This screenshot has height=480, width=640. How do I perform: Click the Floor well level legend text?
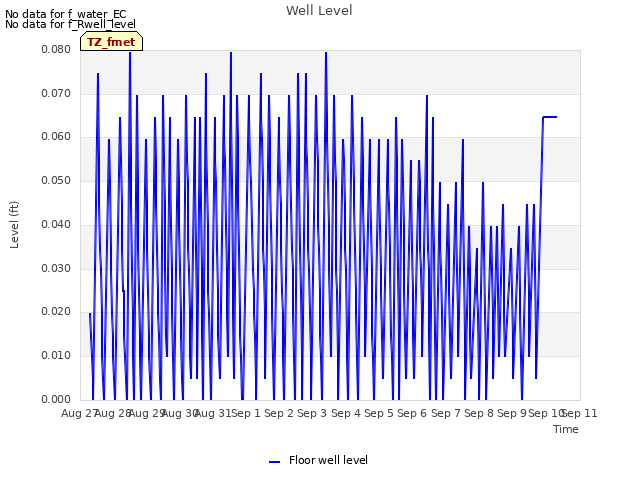pyautogui.click(x=328, y=460)
